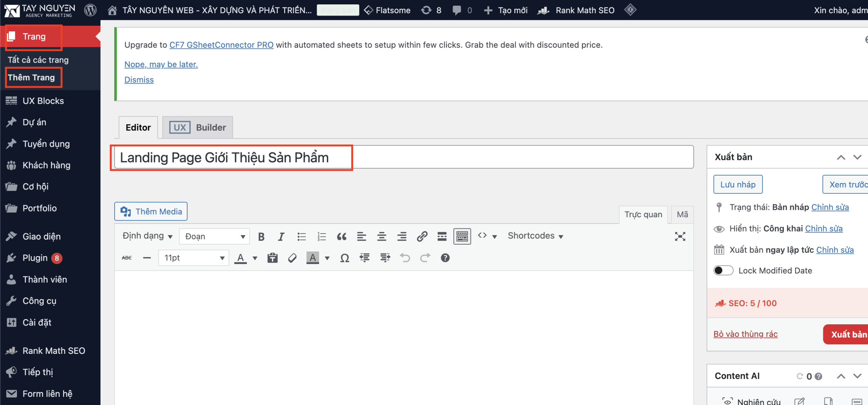
Task: Toggle the strikethrough ABC formatting
Action: (x=126, y=258)
